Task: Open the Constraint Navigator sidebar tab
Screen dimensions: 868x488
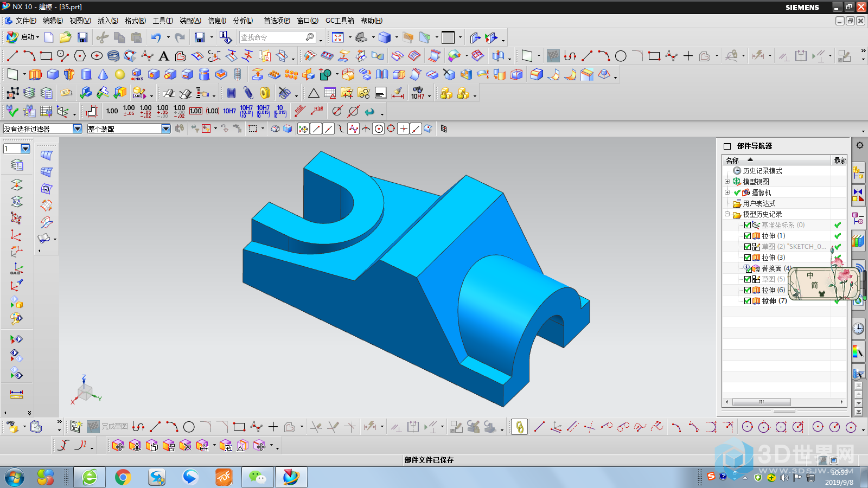Action: 858,195
